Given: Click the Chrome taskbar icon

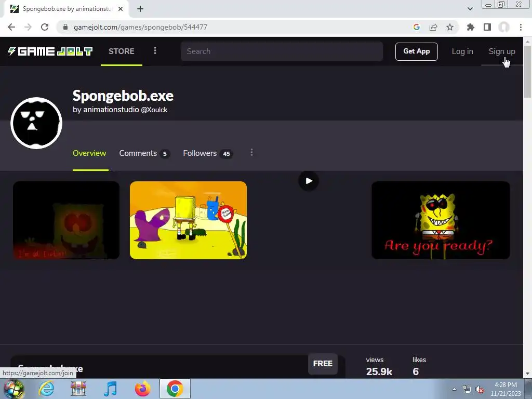Looking at the screenshot, I should 175,389.
